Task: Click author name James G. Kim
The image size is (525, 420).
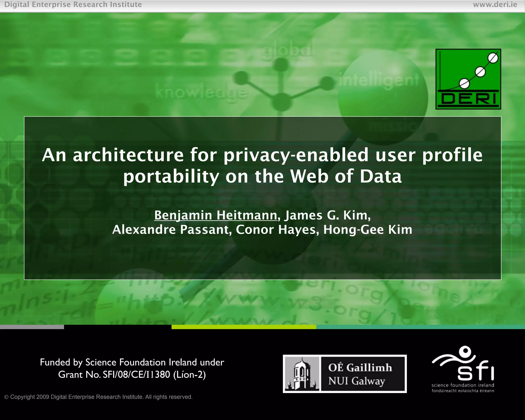Action: click(328, 215)
